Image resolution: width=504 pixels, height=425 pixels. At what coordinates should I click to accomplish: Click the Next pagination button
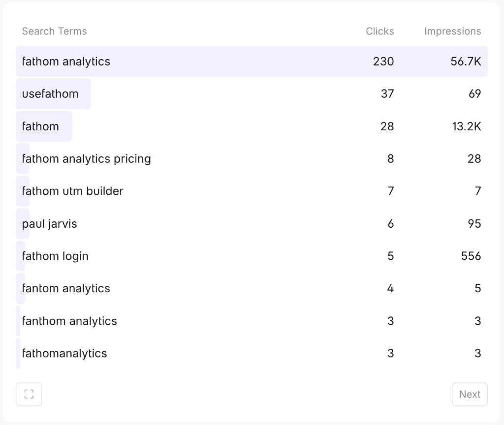click(x=470, y=394)
